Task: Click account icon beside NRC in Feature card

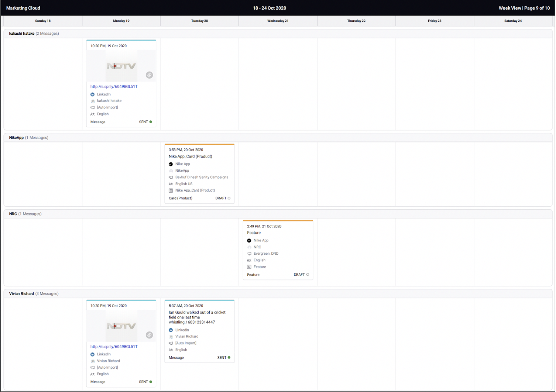Action: click(x=249, y=247)
